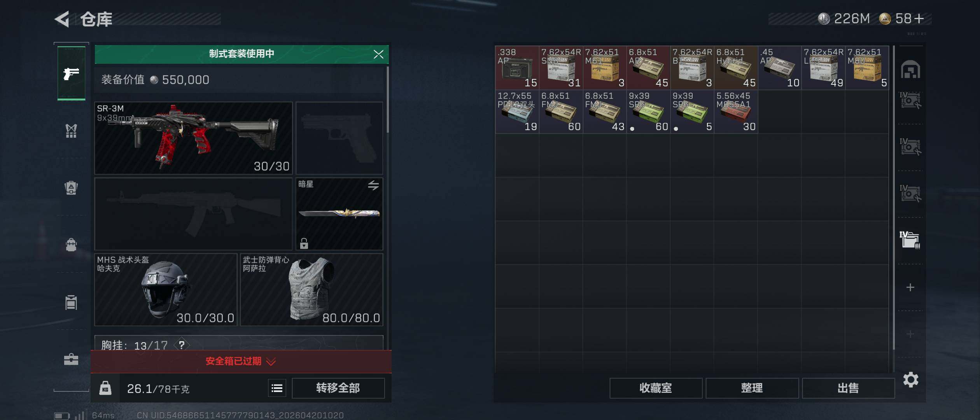The height and width of the screenshot is (420, 980).
Task: Add new storage box with plus
Action: [x=910, y=287]
